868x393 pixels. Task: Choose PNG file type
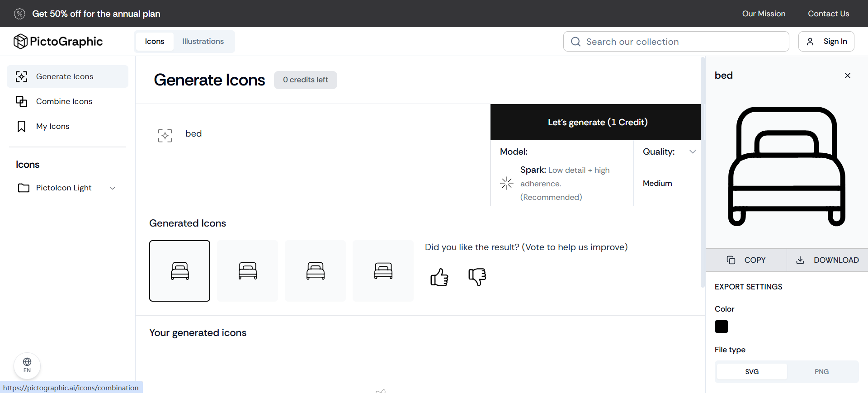(821, 372)
